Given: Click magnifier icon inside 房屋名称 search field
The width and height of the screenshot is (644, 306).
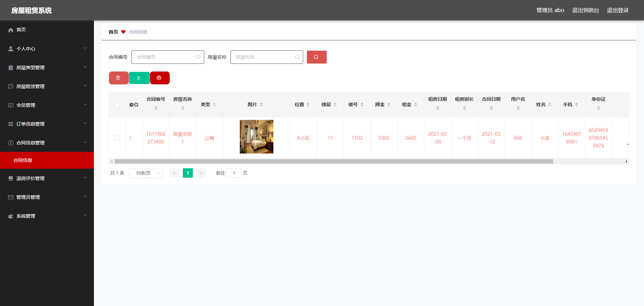Looking at the screenshot, I should pos(297,57).
